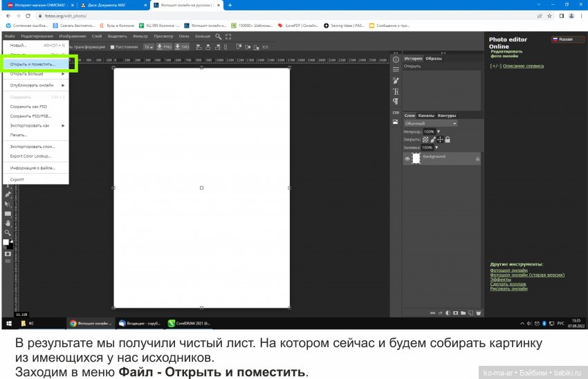This screenshot has height=379, width=588.
Task: Toggle lock all padlock icon
Action: pos(448,140)
